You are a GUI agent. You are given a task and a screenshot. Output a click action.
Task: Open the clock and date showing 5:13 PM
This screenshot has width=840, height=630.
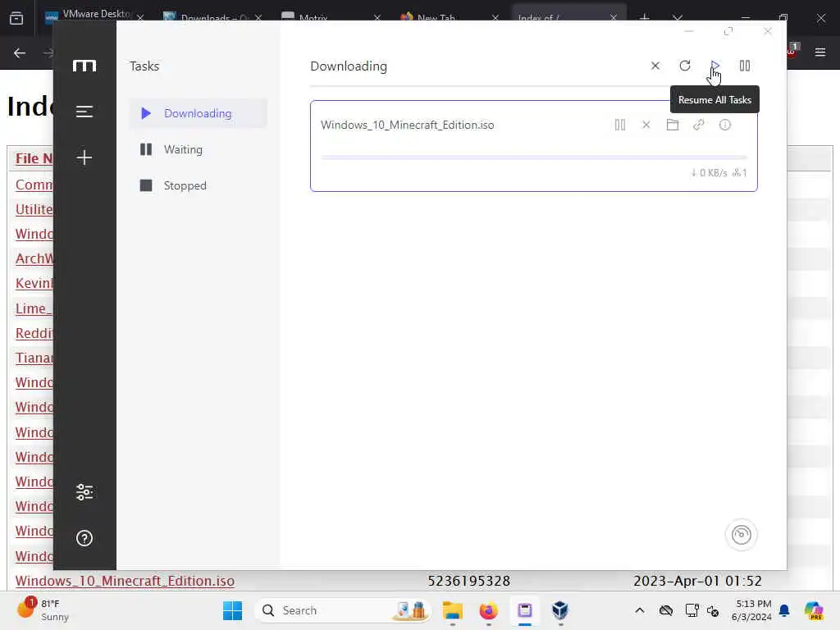(751, 610)
